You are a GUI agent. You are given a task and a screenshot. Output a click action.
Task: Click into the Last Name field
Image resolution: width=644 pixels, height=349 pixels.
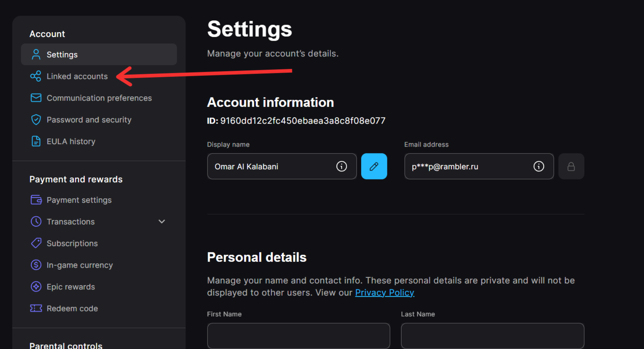click(492, 336)
